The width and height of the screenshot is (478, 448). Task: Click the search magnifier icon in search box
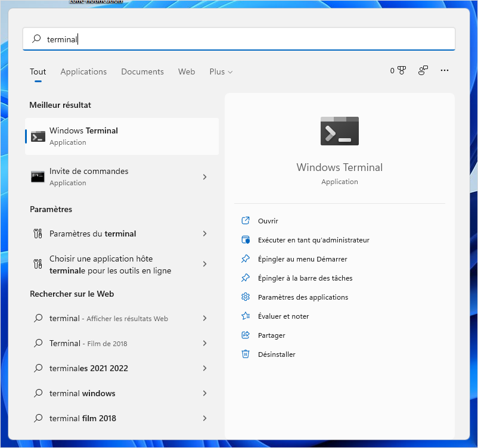tap(36, 39)
